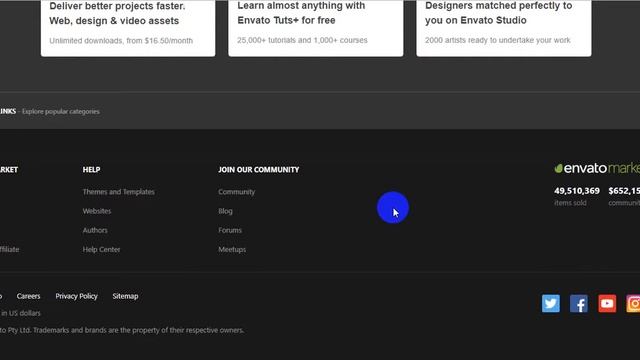The width and height of the screenshot is (640, 360).
Task: Open the Privacy Policy link
Action: coord(76,296)
